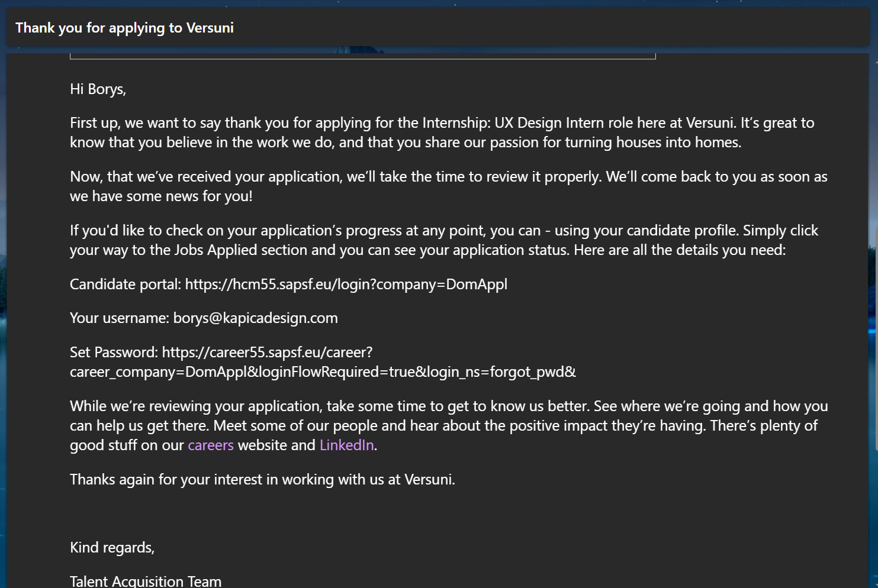Viewport: 878px width, 588px height.
Task: Click the 'Candidate portal:' label
Action: [x=125, y=285]
